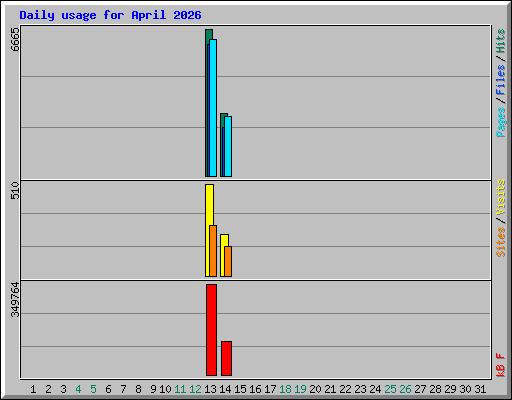
Task: Click day label 21 on the x-axis
Action: tap(330, 389)
